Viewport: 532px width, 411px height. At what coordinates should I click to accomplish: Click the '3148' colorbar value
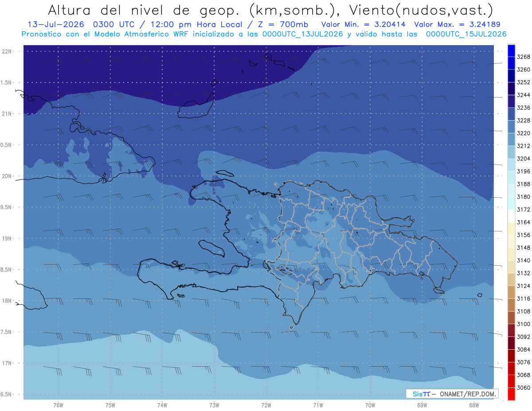click(524, 247)
